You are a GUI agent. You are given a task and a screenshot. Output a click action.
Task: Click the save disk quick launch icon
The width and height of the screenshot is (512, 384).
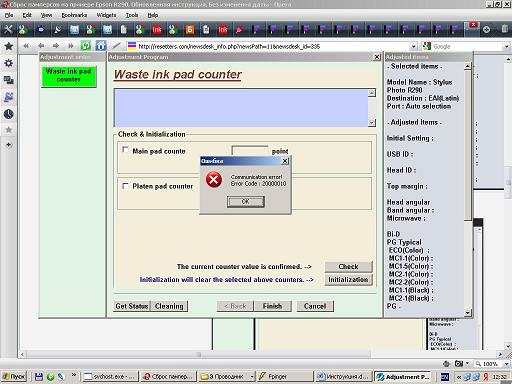pos(39,377)
